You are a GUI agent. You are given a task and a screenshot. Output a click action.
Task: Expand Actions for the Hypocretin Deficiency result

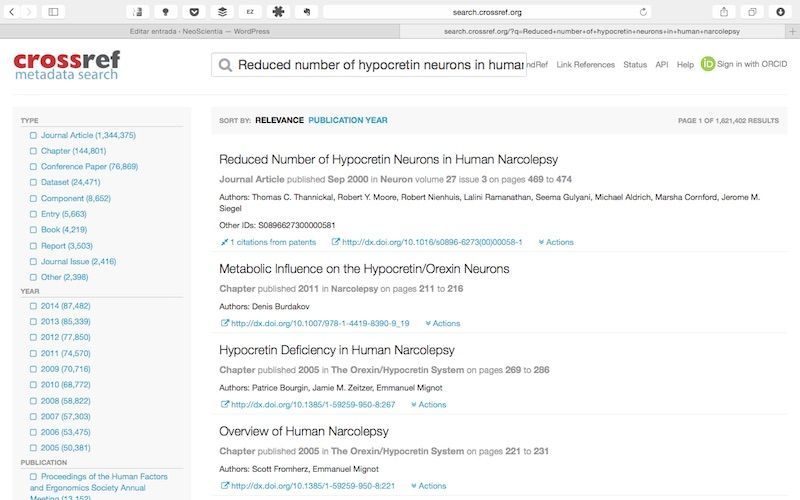(x=429, y=404)
